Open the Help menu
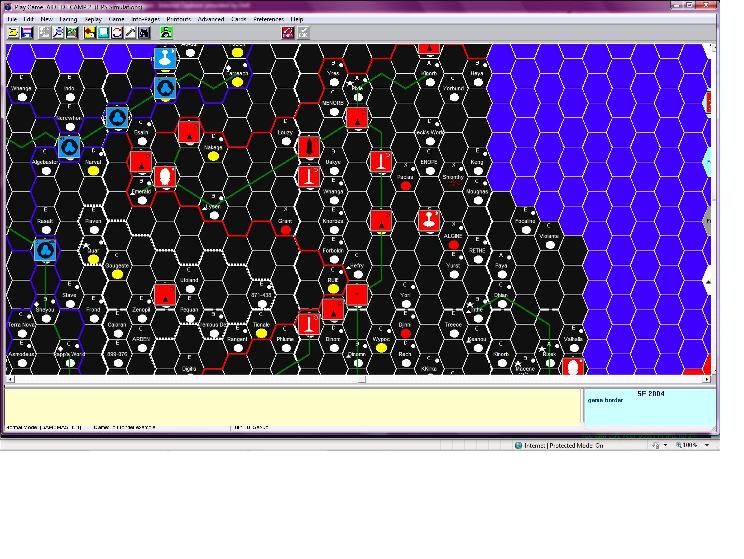Screen dimensions: 744x559 tap(297, 19)
